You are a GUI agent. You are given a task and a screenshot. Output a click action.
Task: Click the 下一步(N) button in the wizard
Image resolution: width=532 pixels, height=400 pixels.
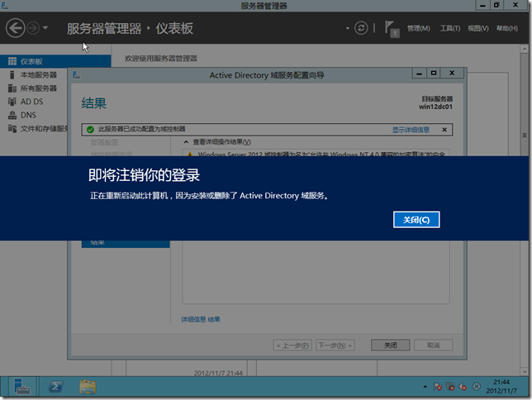point(335,345)
